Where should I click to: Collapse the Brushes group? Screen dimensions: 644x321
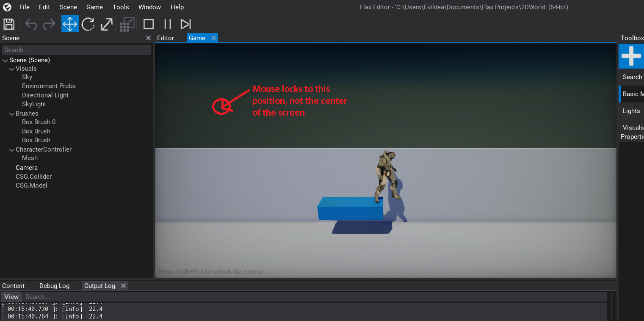click(12, 113)
